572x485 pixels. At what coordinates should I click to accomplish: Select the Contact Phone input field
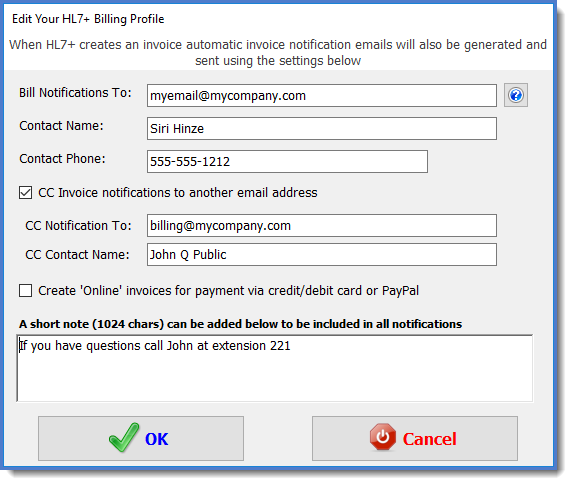click(x=287, y=161)
